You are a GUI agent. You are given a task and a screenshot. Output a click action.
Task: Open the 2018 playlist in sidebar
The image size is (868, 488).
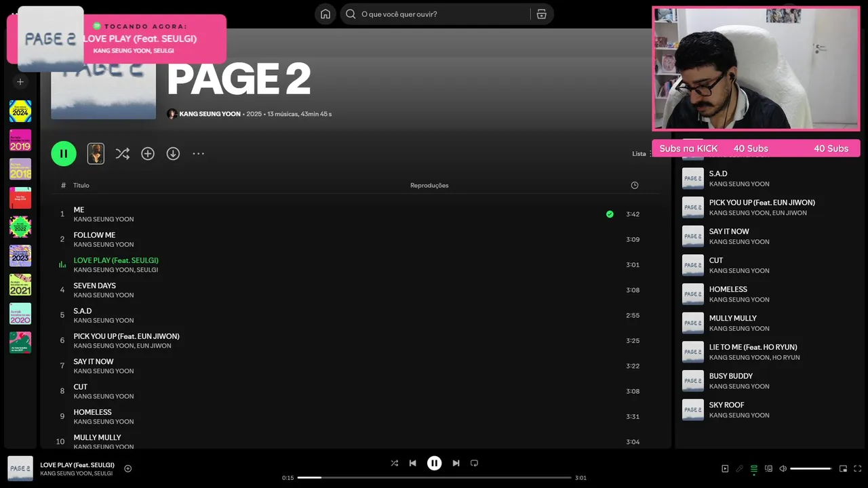click(20, 169)
